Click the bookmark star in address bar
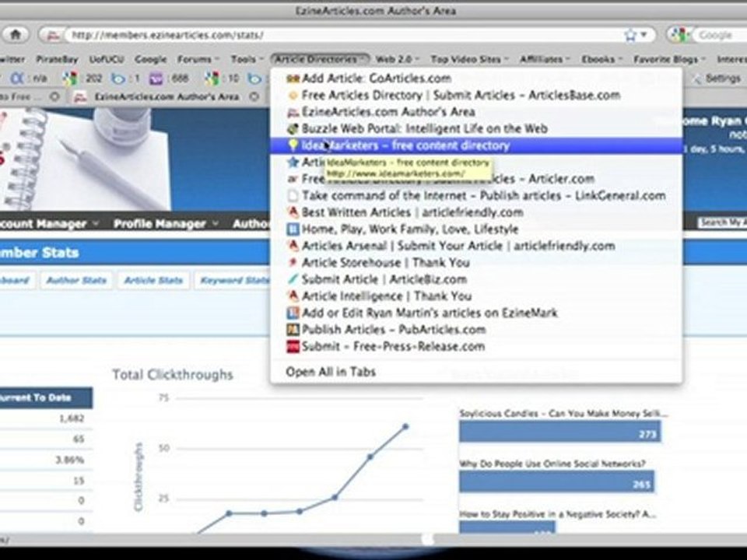Image resolution: width=747 pixels, height=560 pixels. coord(630,35)
